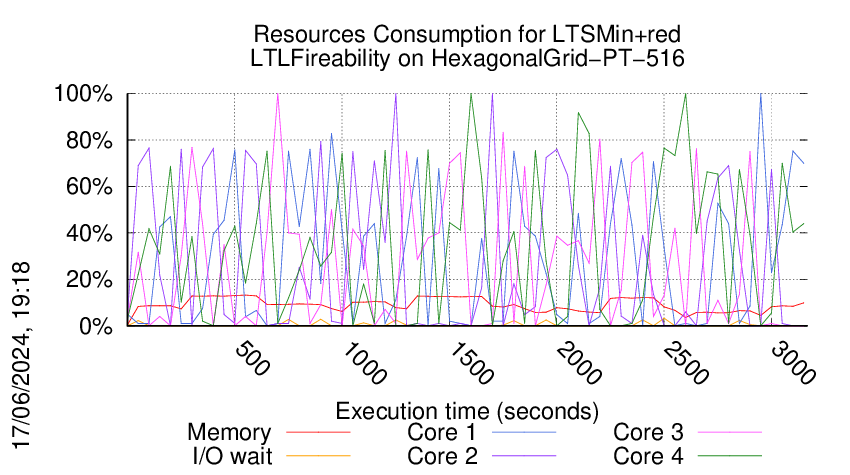This screenshot has width=850, height=475.
Task: Click the 2500 x-axis tick label
Action: 686,363
